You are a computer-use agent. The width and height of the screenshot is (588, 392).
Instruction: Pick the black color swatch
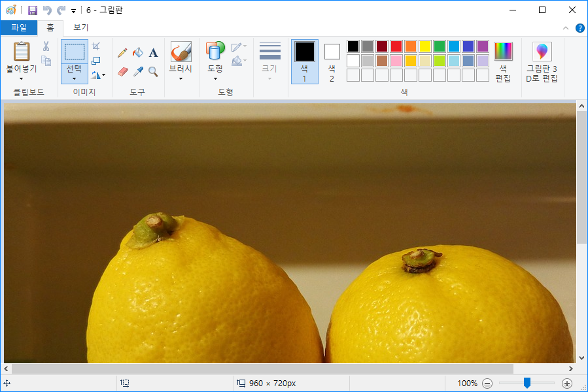[353, 46]
